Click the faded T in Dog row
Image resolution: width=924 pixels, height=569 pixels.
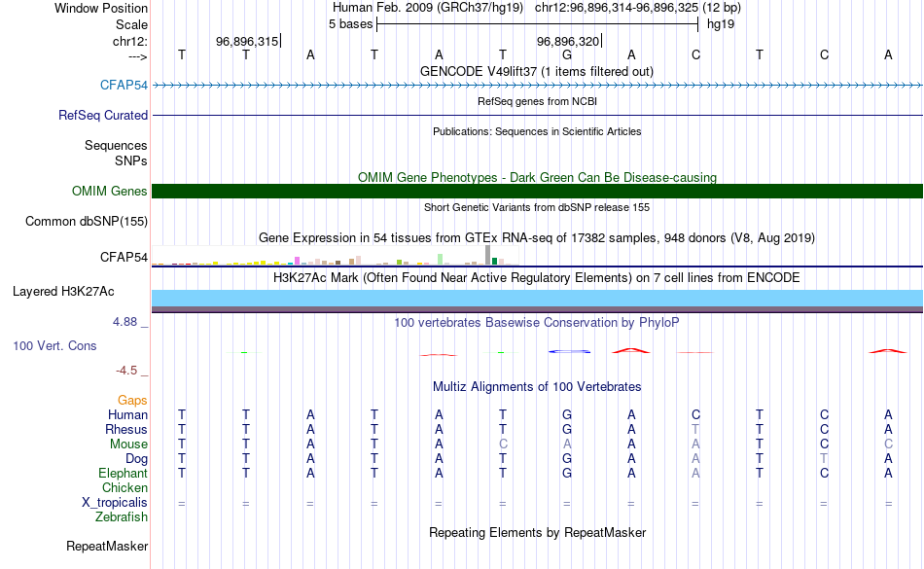(x=824, y=458)
